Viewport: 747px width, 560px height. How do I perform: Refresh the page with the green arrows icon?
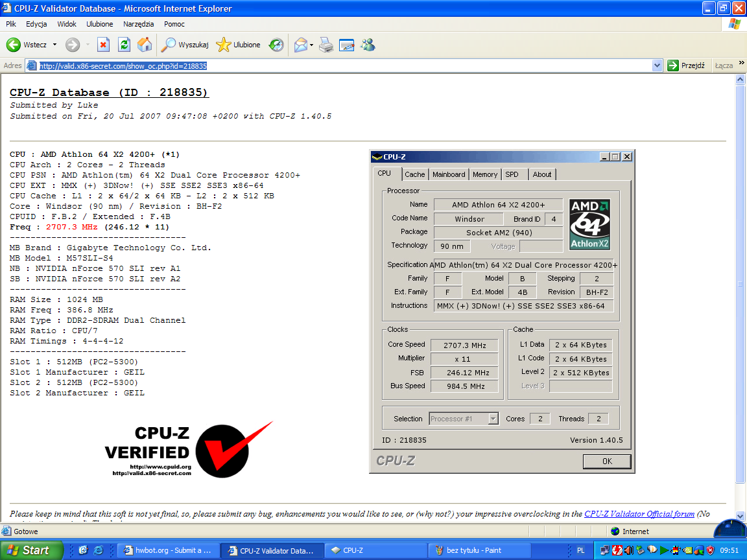pos(124,45)
